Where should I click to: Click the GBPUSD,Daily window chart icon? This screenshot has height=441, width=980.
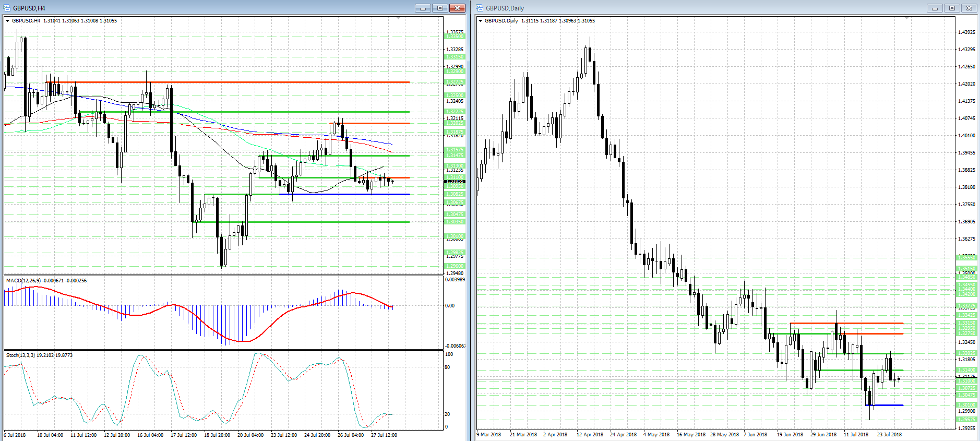[x=480, y=8]
